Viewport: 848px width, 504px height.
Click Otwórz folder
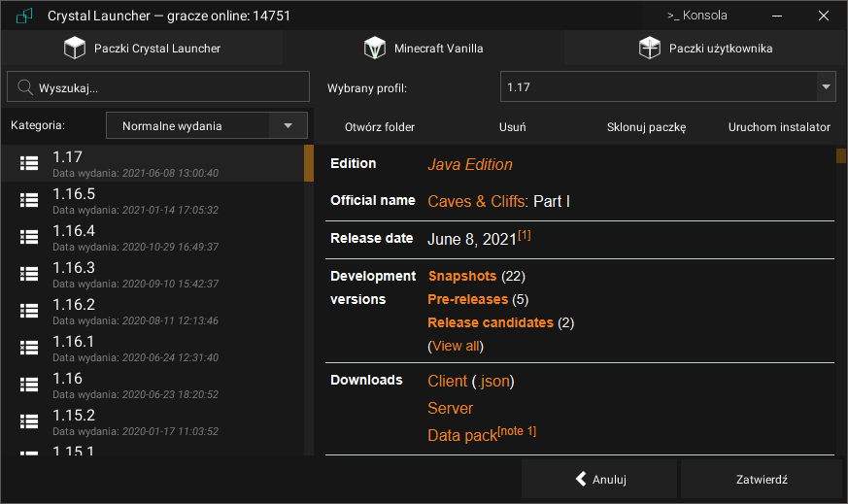pos(380,127)
